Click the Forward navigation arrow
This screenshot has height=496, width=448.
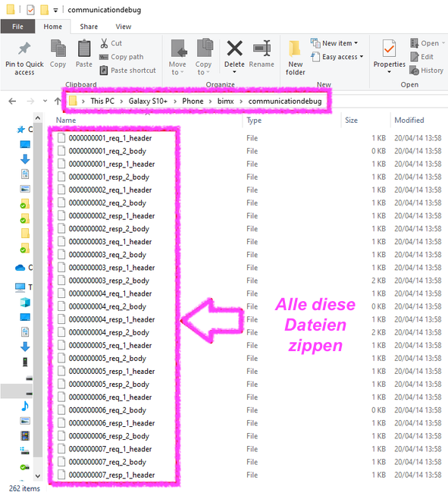(30, 101)
